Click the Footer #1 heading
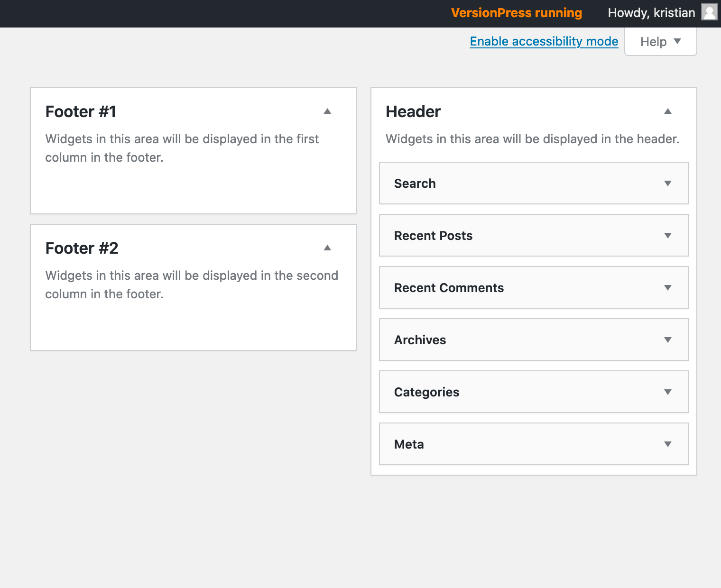Viewport: 721px width, 588px height. pyautogui.click(x=81, y=112)
